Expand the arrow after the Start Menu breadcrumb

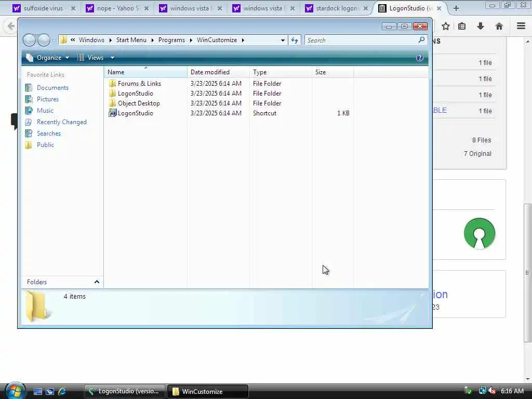(x=152, y=41)
